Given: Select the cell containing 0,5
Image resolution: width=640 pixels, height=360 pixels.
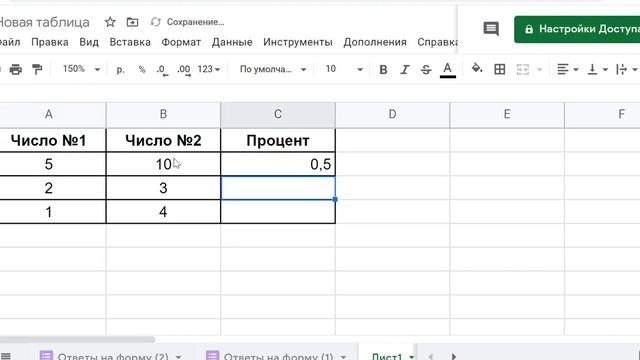Looking at the screenshot, I should [278, 164].
